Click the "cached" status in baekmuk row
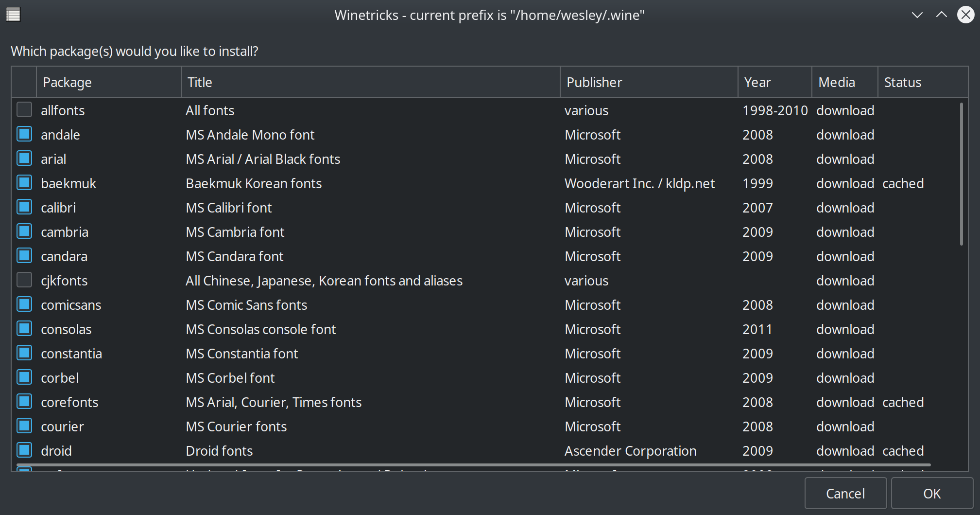 click(x=903, y=183)
